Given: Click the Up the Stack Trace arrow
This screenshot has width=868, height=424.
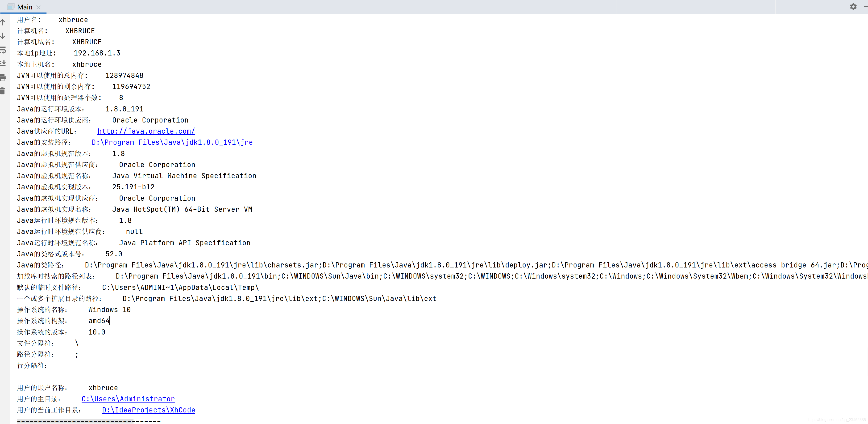Looking at the screenshot, I should (x=3, y=22).
